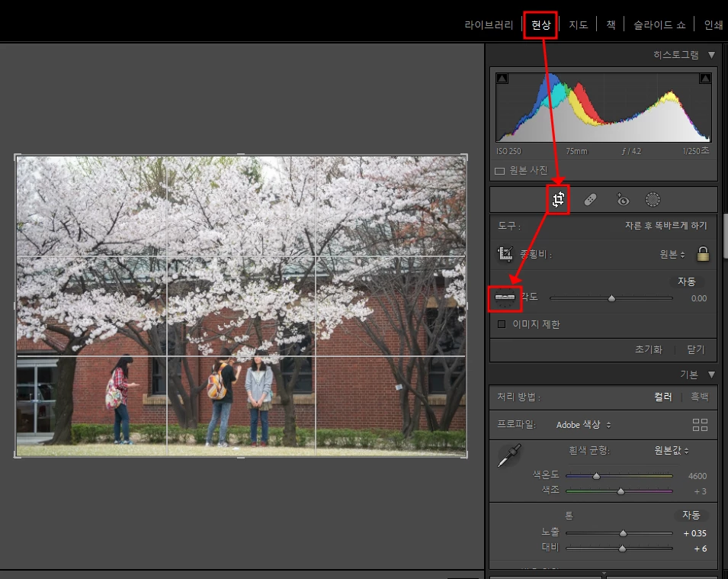Select the Crop Overlay tool icon

(x=558, y=200)
